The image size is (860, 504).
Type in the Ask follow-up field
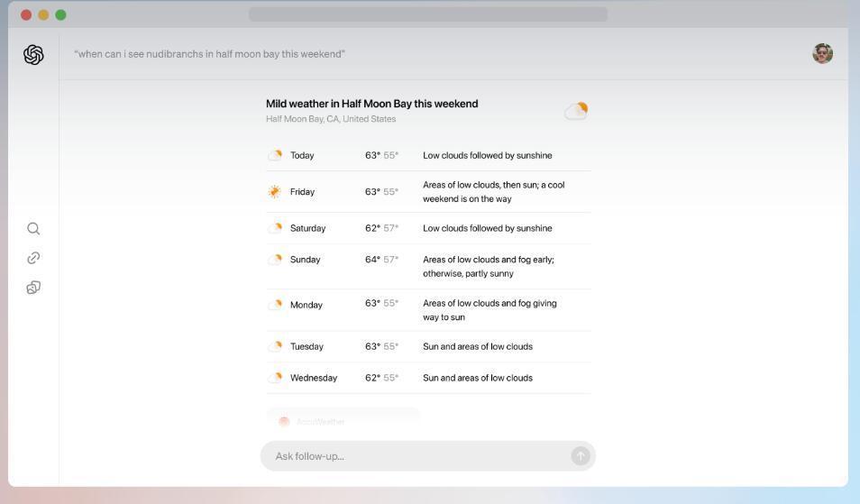pos(415,456)
